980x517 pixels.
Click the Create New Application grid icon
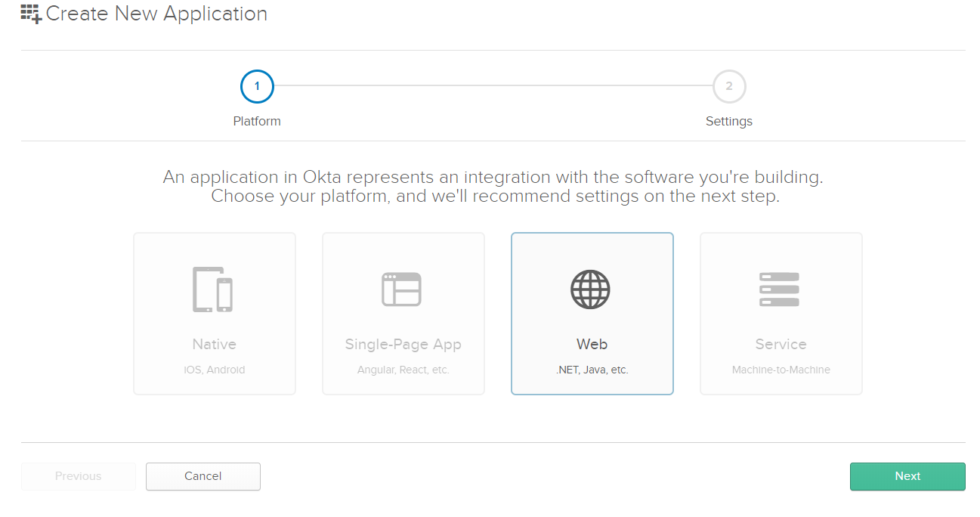point(31,14)
